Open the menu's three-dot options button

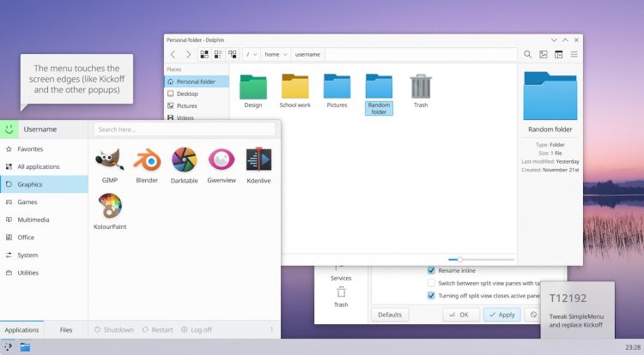click(271, 329)
